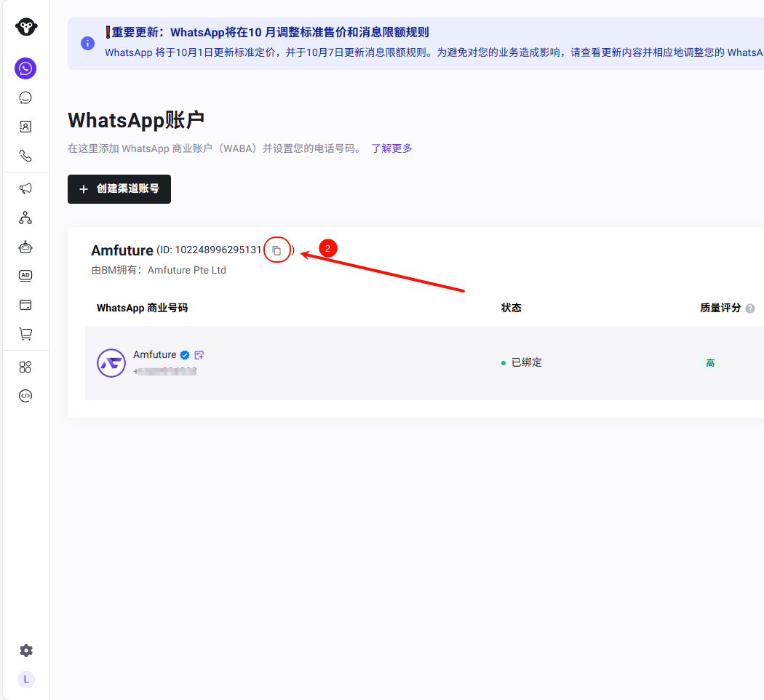Open the wallet card sidebar icon
The width and height of the screenshot is (764, 700).
(x=25, y=305)
